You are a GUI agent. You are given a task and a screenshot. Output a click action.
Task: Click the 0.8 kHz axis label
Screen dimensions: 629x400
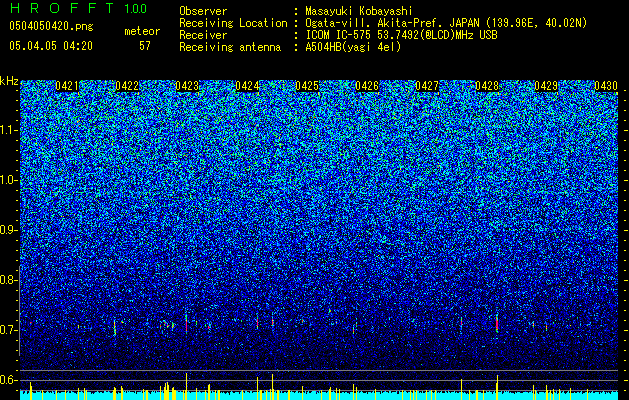tap(8, 280)
